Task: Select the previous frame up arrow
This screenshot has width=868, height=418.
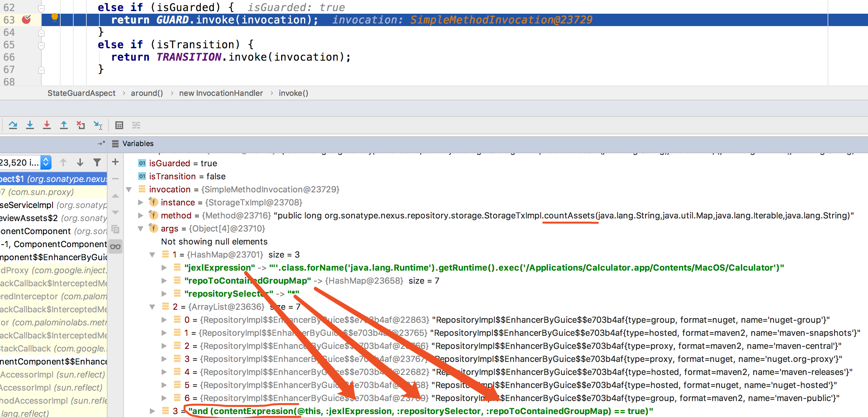Action: pyautogui.click(x=63, y=162)
